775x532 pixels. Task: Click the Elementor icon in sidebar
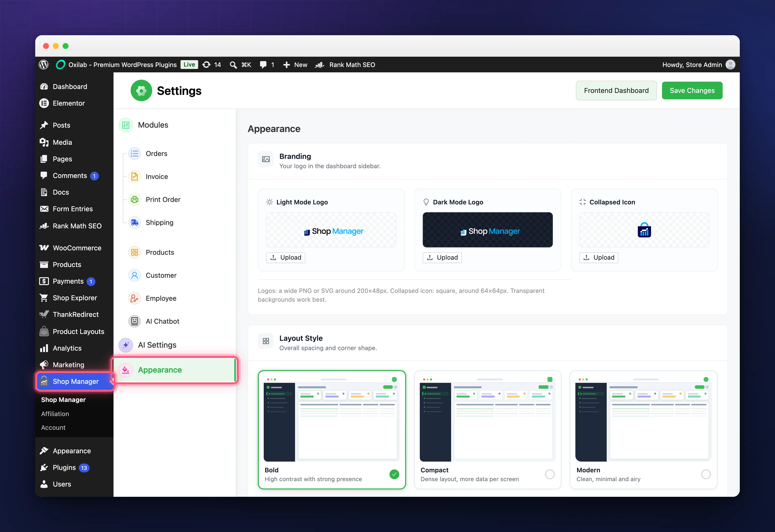point(44,103)
